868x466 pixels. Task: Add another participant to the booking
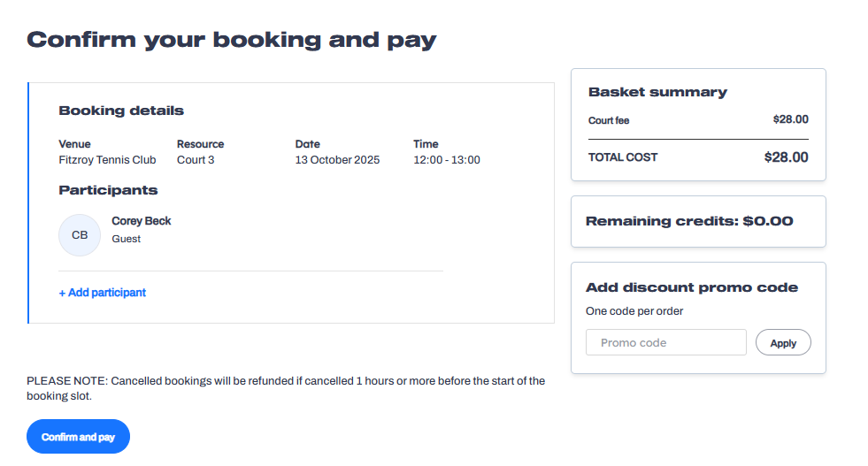tap(102, 293)
